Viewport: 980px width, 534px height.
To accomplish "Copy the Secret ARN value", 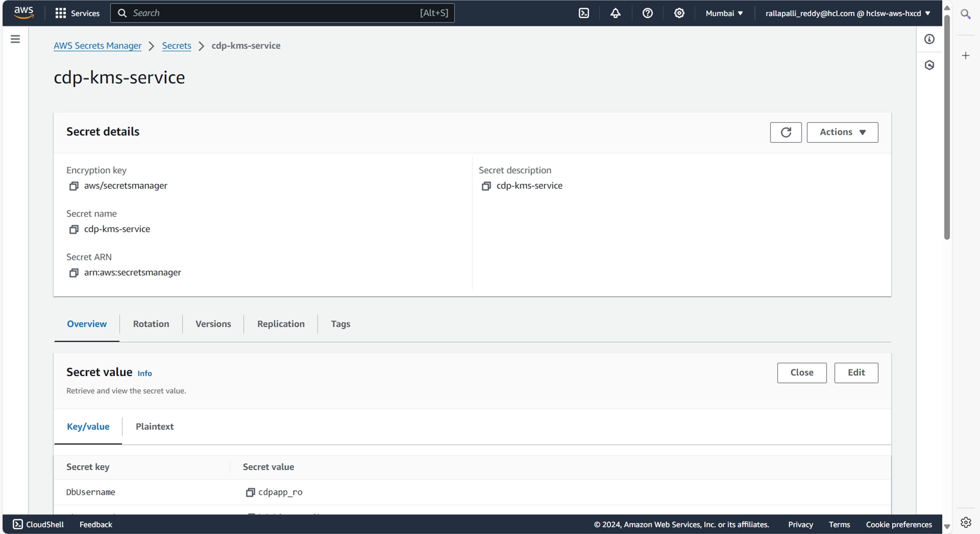I will [73, 273].
